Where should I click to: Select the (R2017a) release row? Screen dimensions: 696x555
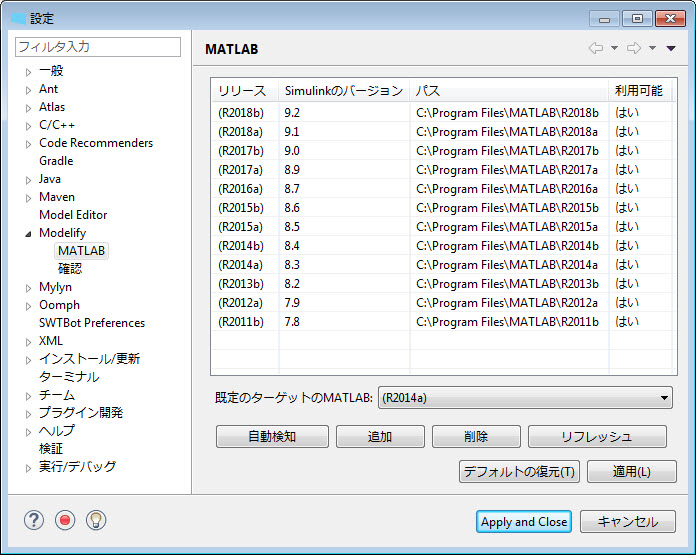point(444,170)
